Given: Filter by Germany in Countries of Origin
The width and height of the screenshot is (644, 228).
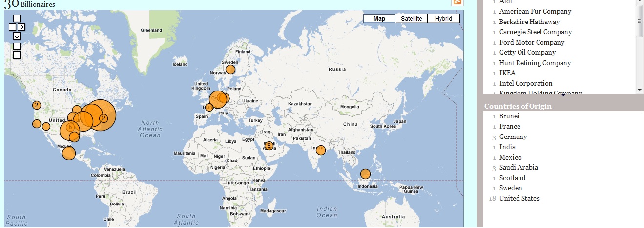Looking at the screenshot, I should (x=513, y=137).
